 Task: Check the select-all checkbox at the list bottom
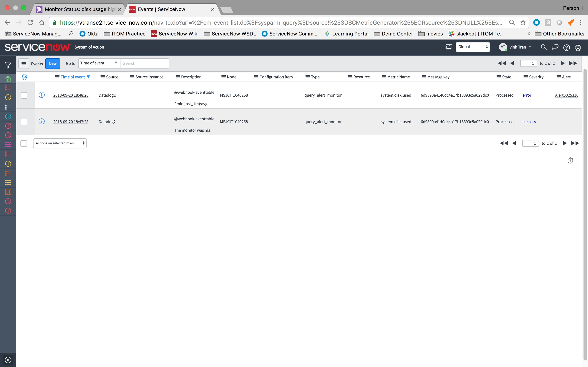23,144
